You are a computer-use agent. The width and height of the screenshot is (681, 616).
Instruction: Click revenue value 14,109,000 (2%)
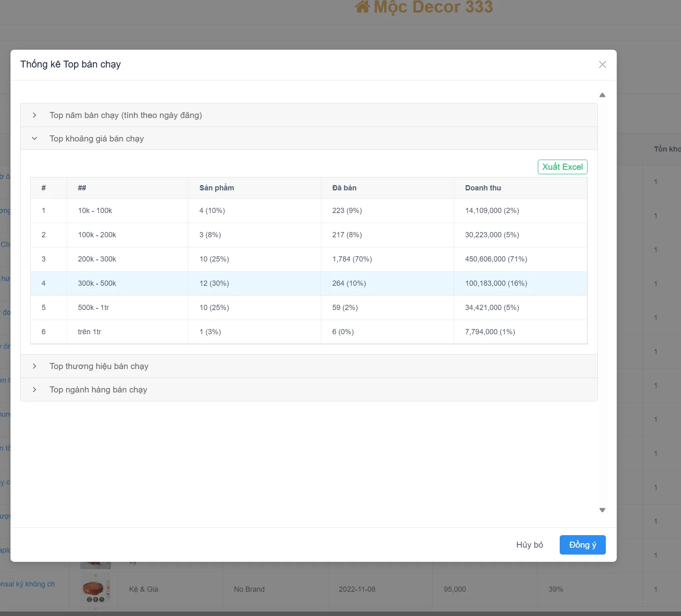coord(492,211)
